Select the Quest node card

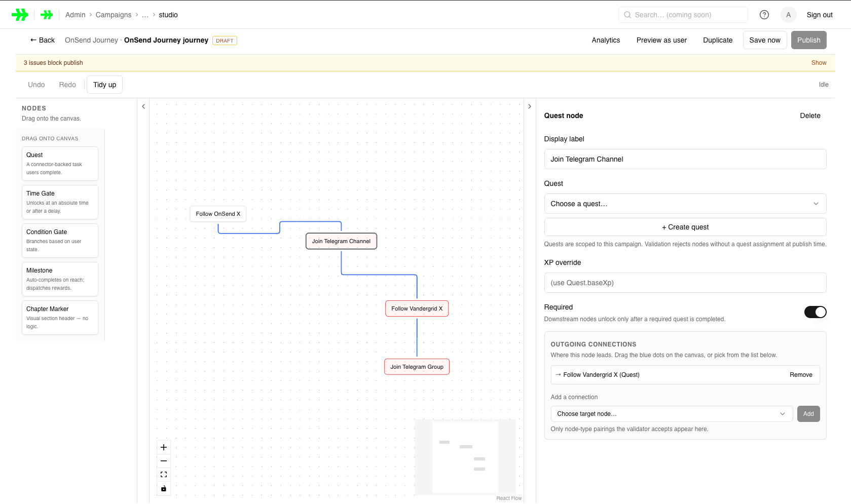point(60,164)
